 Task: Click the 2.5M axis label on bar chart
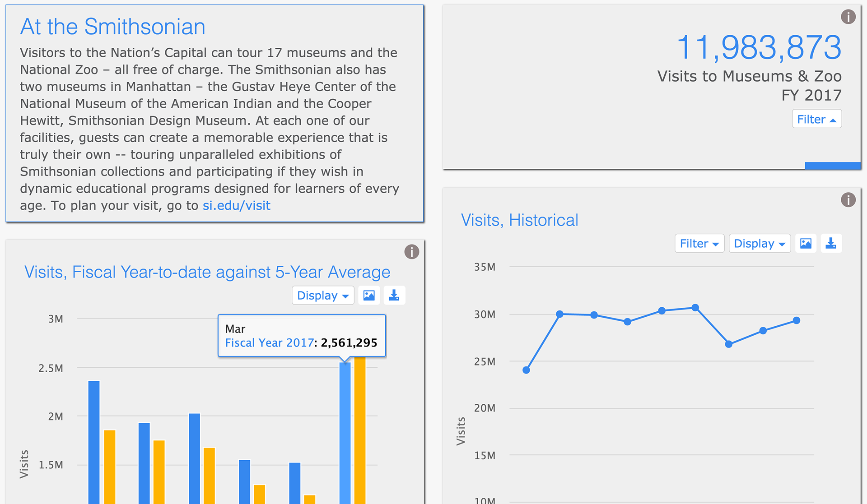51,368
